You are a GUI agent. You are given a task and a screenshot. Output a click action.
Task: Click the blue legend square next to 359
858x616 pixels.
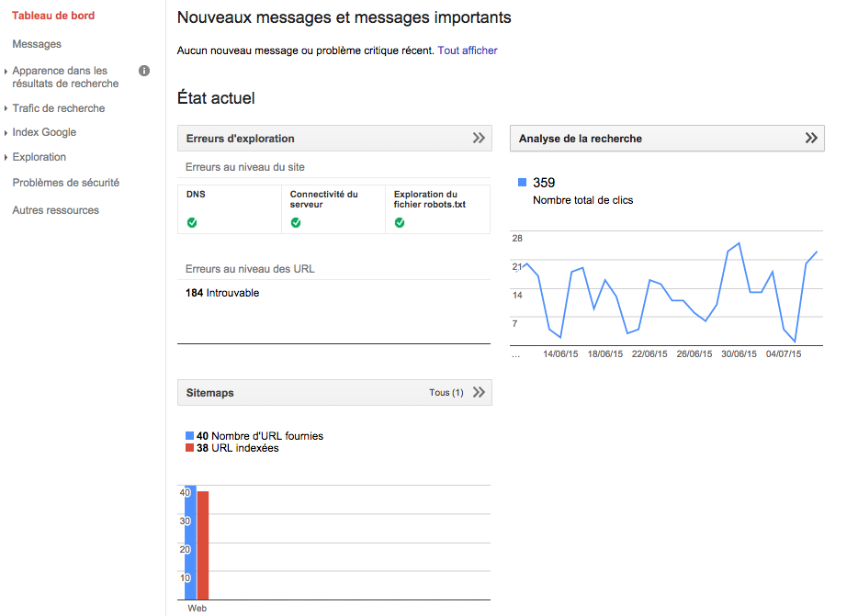tap(520, 182)
